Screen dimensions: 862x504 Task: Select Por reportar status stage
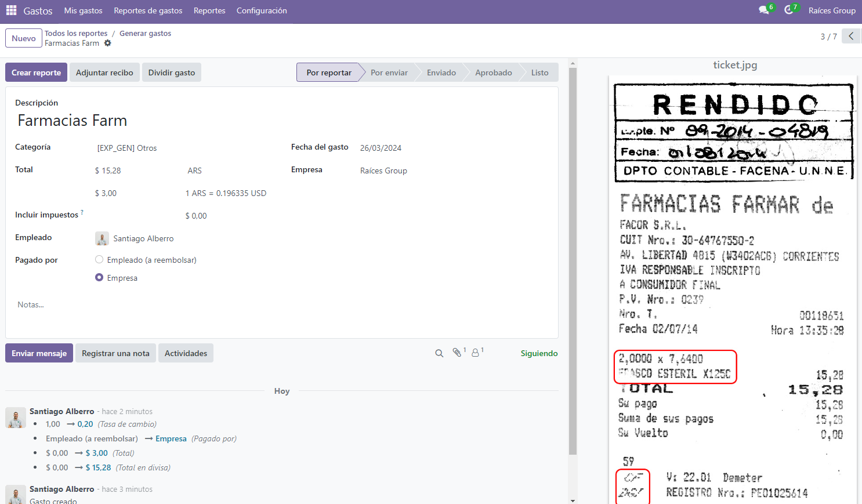[x=329, y=72]
